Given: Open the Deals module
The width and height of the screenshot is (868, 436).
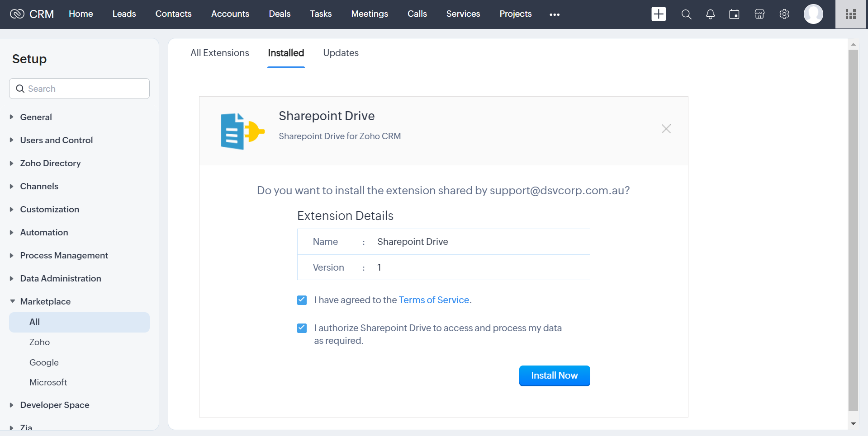Looking at the screenshot, I should click(x=280, y=14).
